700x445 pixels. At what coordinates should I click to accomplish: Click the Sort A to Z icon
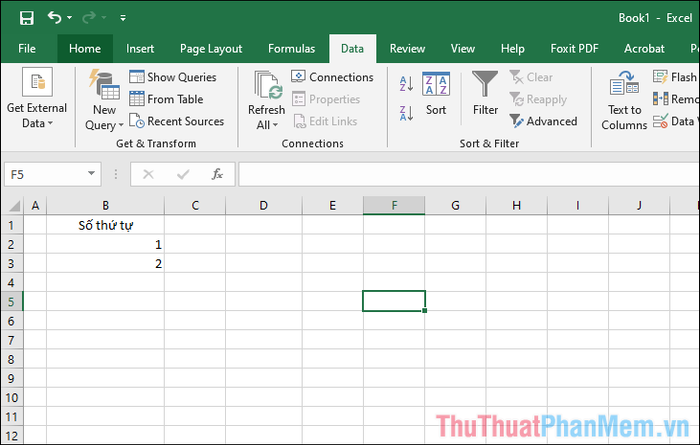pyautogui.click(x=406, y=85)
